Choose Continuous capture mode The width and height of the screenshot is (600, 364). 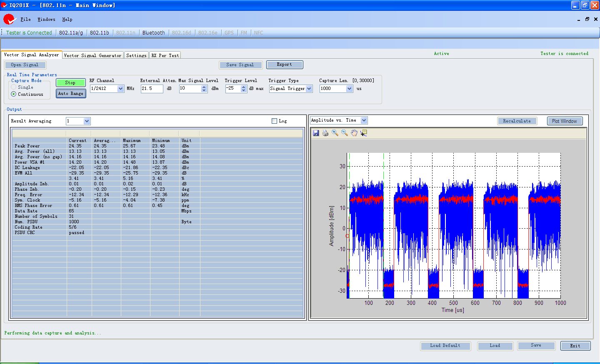(x=14, y=95)
